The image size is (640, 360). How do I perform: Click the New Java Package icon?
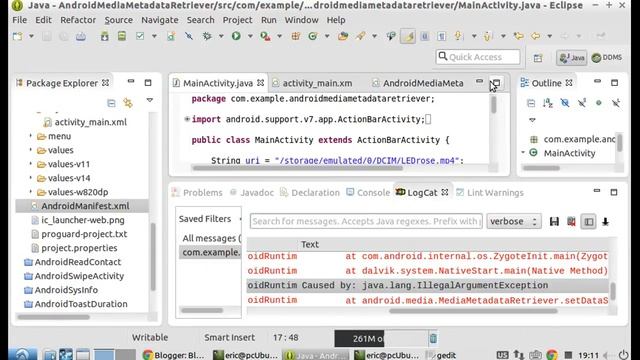click(x=296, y=36)
